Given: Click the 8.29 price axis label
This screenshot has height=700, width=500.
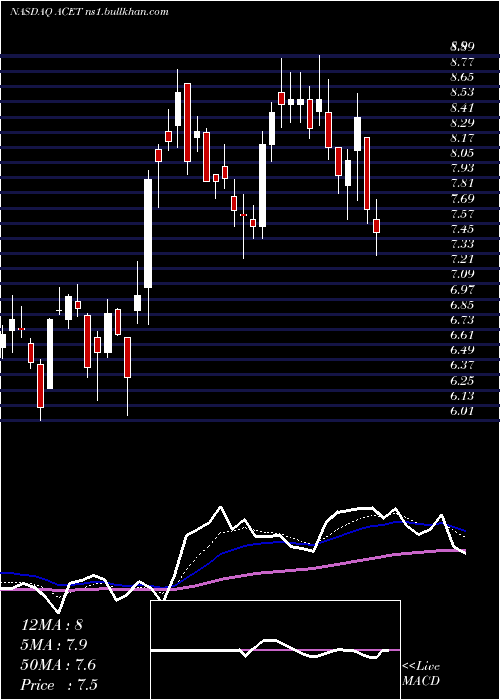Looking at the screenshot, I should click(462, 123).
